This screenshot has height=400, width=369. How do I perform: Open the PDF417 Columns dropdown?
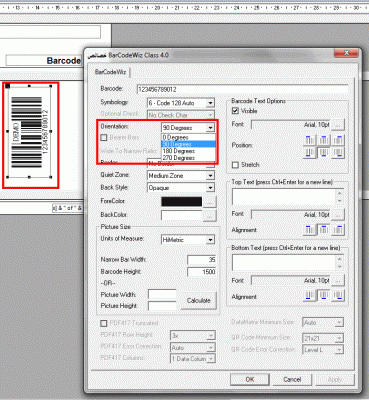(211, 359)
